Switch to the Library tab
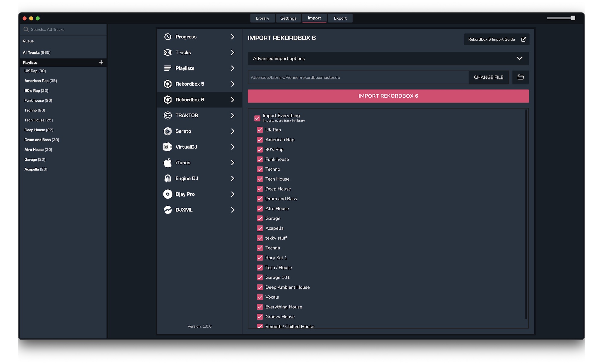This screenshot has height=364, width=603. pyautogui.click(x=262, y=18)
